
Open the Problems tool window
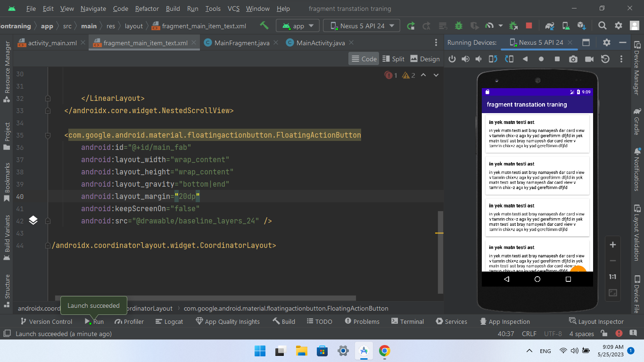tap(362, 321)
